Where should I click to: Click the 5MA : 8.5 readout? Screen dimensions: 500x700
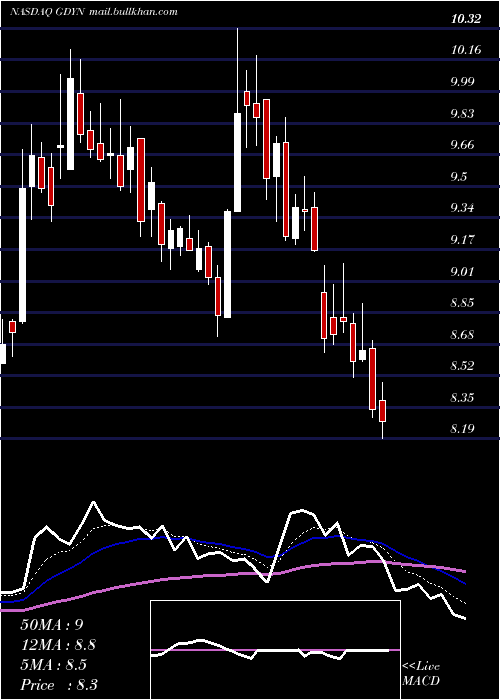point(54,665)
